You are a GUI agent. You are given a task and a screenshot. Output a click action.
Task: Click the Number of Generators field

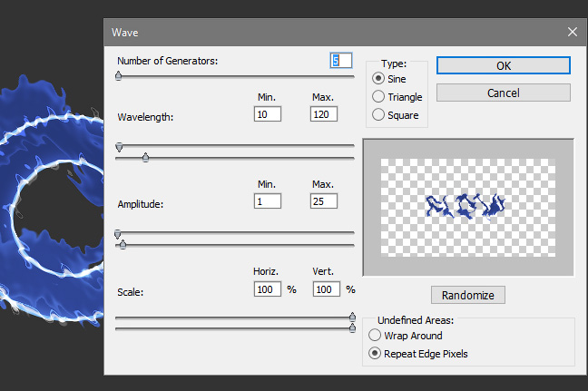(341, 61)
